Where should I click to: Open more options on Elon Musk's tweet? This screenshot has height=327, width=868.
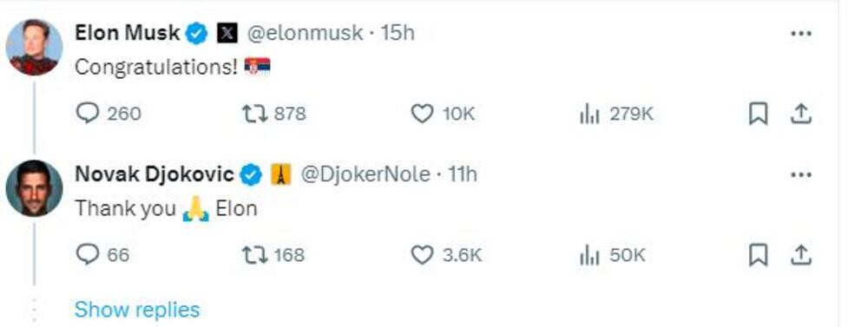point(800,34)
